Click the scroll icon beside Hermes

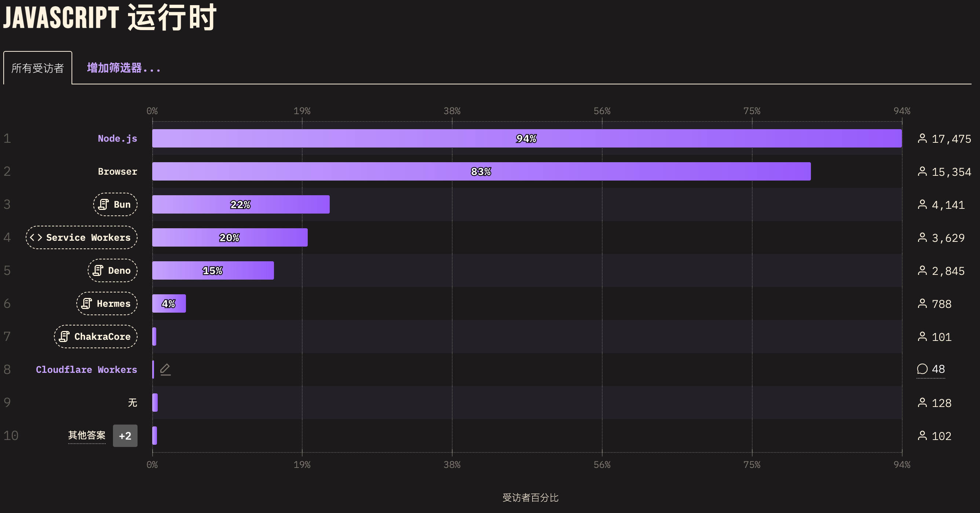(86, 304)
